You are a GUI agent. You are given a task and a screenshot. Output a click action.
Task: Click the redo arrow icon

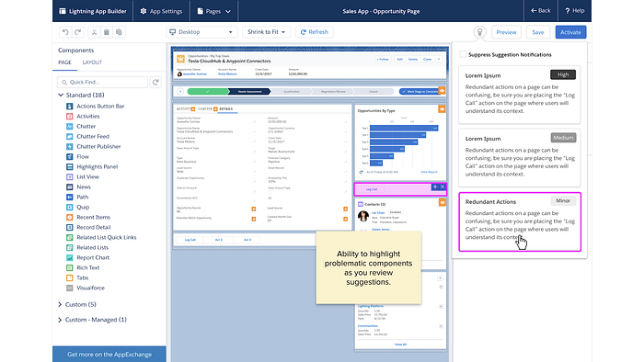[x=77, y=32]
